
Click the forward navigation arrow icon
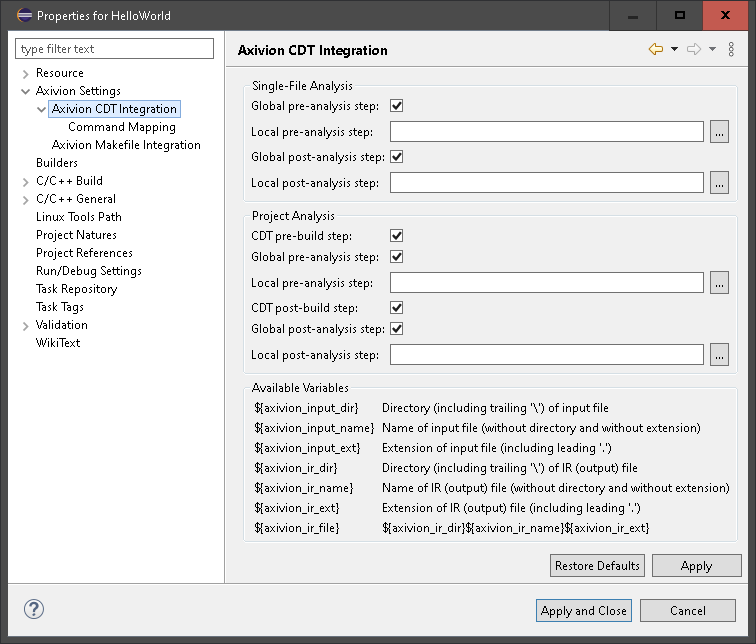tap(694, 49)
